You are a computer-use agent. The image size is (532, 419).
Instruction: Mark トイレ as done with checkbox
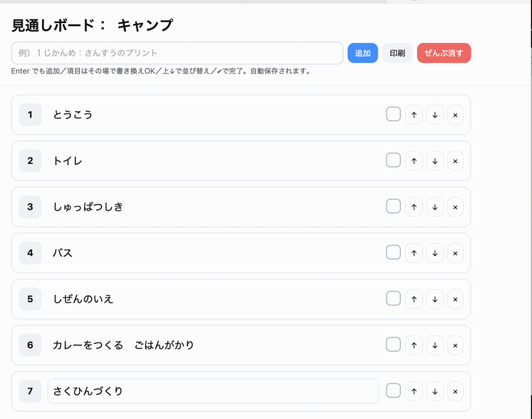point(393,160)
